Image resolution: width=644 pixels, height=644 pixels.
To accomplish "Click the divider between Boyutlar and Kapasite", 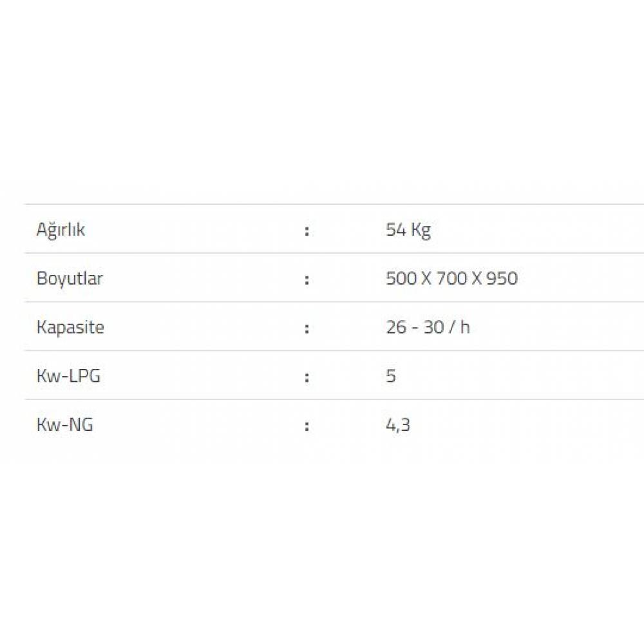I will pos(322,302).
